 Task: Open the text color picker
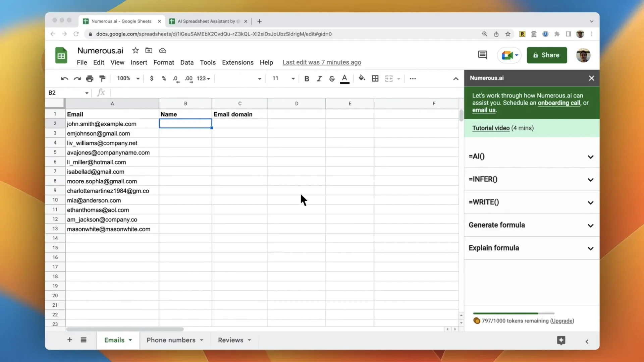[344, 78]
